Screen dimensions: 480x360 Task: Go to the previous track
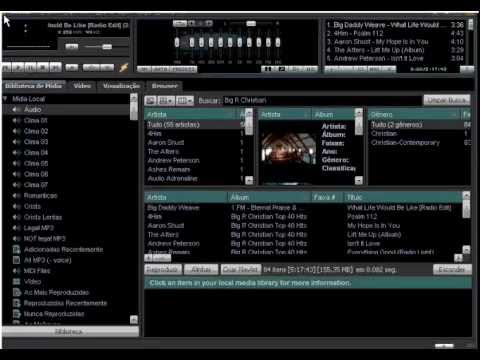pyautogui.click(x=7, y=68)
